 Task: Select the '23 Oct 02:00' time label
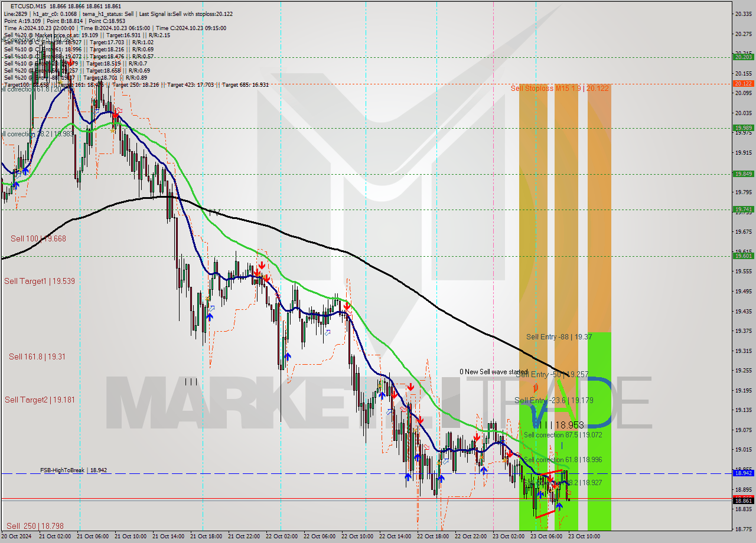pyautogui.click(x=508, y=537)
